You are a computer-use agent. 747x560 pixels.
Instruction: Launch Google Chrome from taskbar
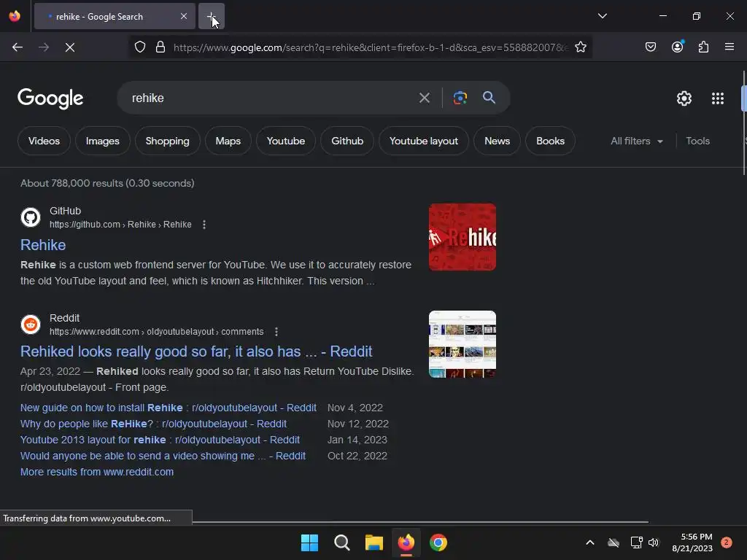438,542
